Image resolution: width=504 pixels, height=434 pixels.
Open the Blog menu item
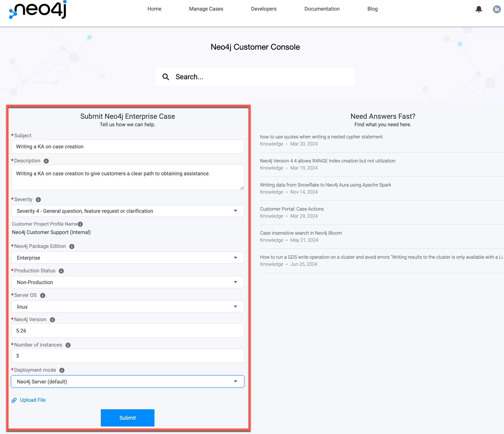click(x=373, y=9)
